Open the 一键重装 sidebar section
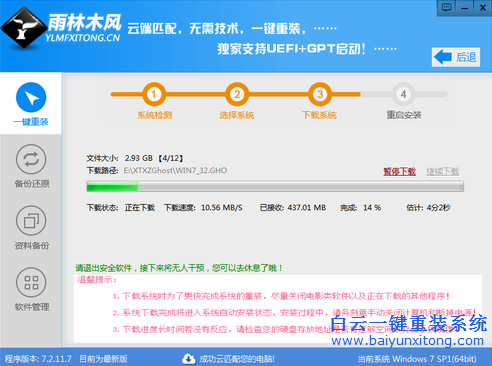The image size is (492, 366). click(x=31, y=104)
